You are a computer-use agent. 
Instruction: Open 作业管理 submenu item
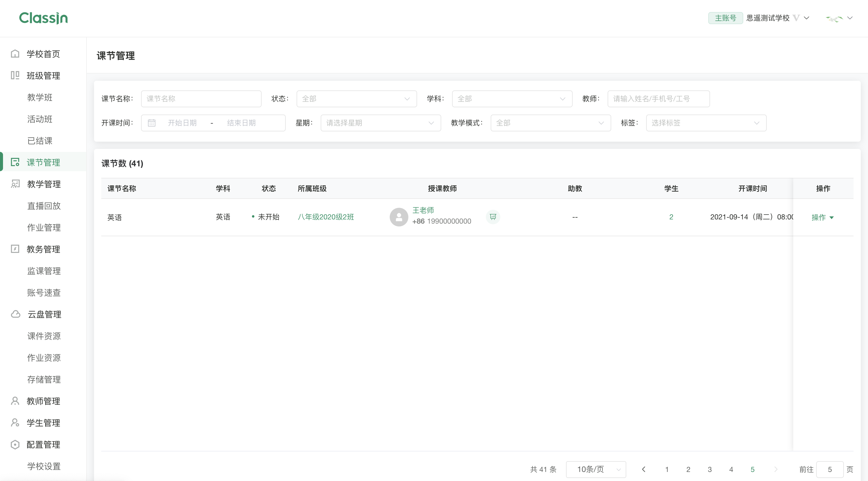point(43,227)
